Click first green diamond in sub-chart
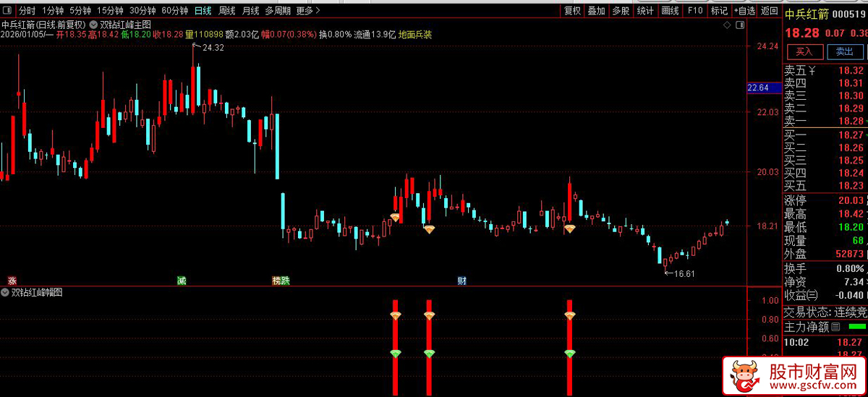This screenshot has width=868, height=397. coord(395,353)
